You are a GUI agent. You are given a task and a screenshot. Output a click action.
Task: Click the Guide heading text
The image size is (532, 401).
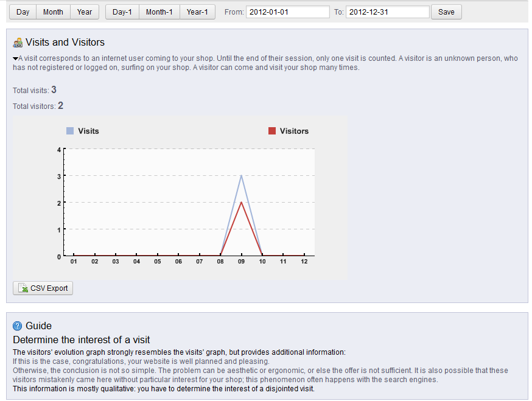[39, 326]
